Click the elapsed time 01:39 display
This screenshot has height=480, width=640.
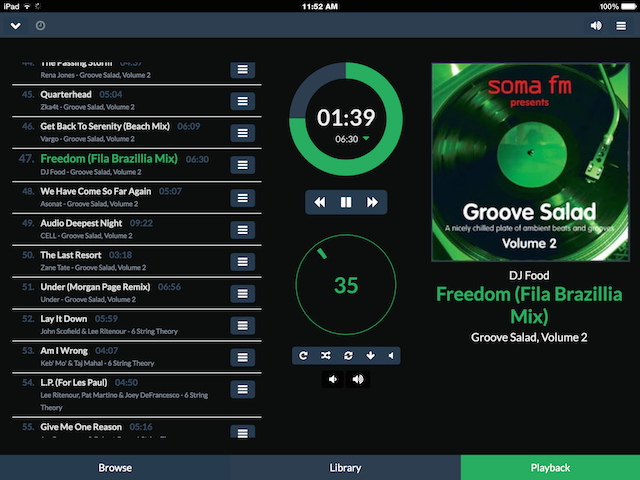click(x=346, y=118)
